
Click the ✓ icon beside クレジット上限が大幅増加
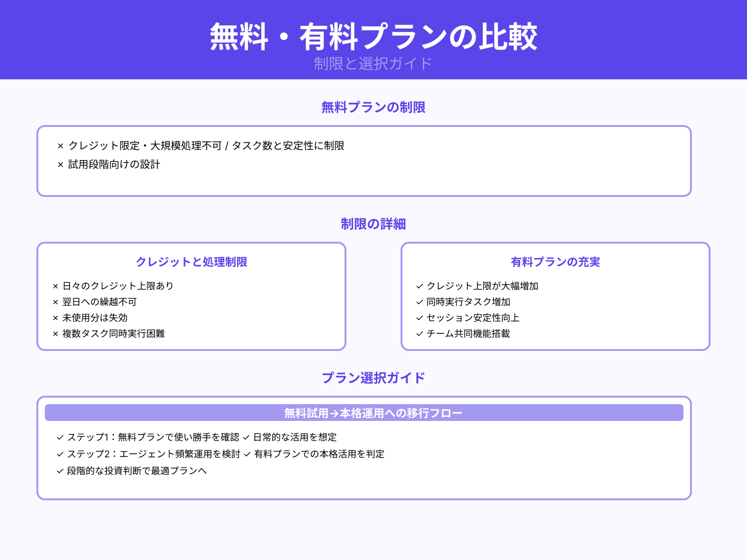[418, 287]
